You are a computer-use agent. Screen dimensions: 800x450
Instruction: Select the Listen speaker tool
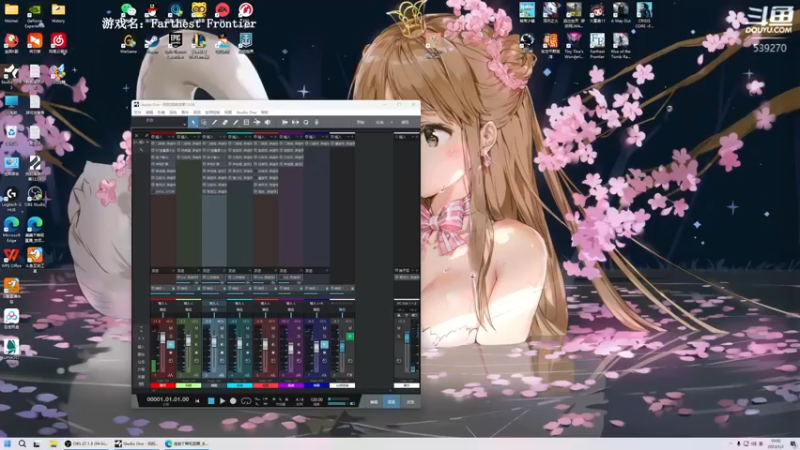tap(267, 122)
